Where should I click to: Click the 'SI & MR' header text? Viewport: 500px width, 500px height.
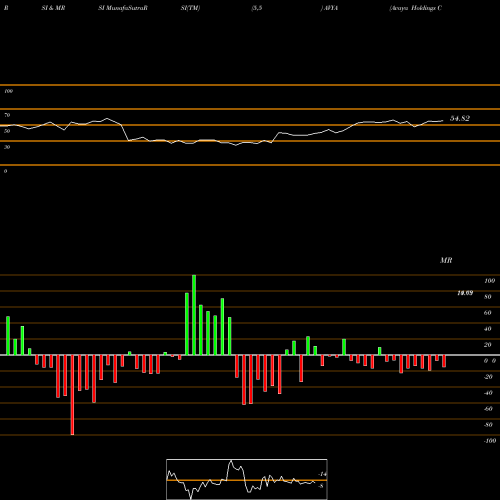click(x=53, y=8)
